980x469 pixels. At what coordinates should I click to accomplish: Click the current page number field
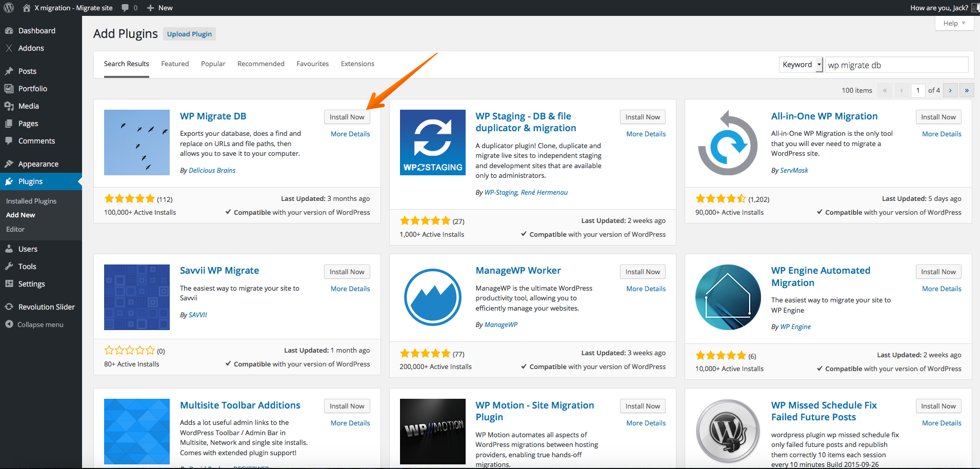(x=918, y=90)
